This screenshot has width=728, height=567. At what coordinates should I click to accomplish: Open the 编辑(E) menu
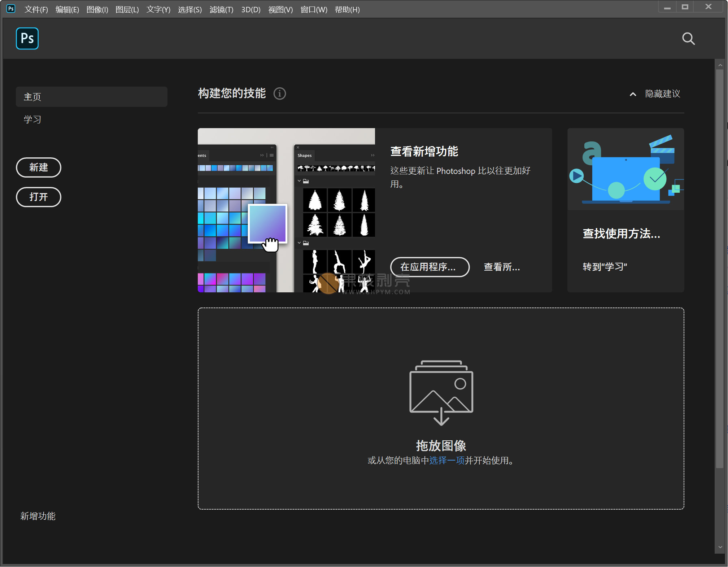click(x=67, y=9)
